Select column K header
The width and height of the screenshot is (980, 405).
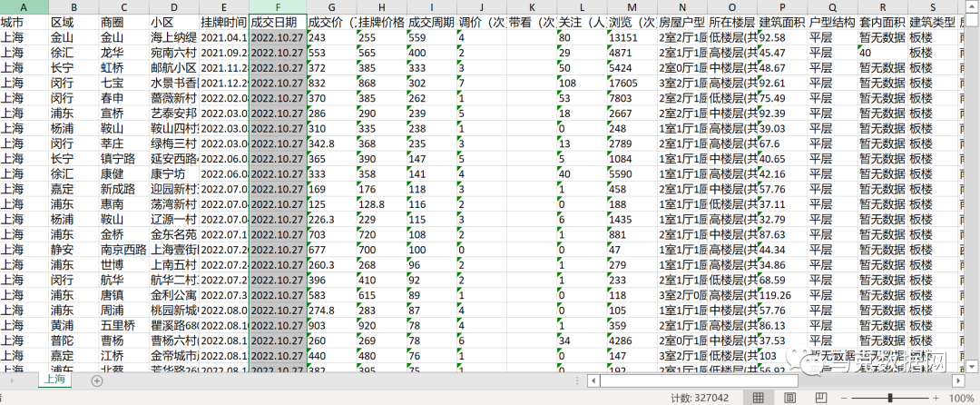(x=531, y=7)
